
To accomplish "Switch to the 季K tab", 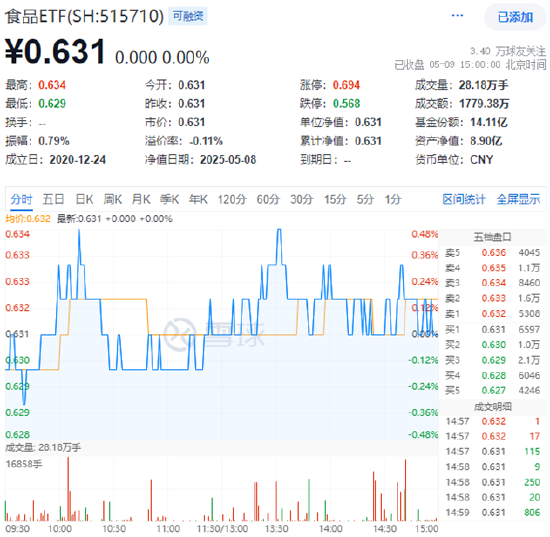I will pos(169,199).
